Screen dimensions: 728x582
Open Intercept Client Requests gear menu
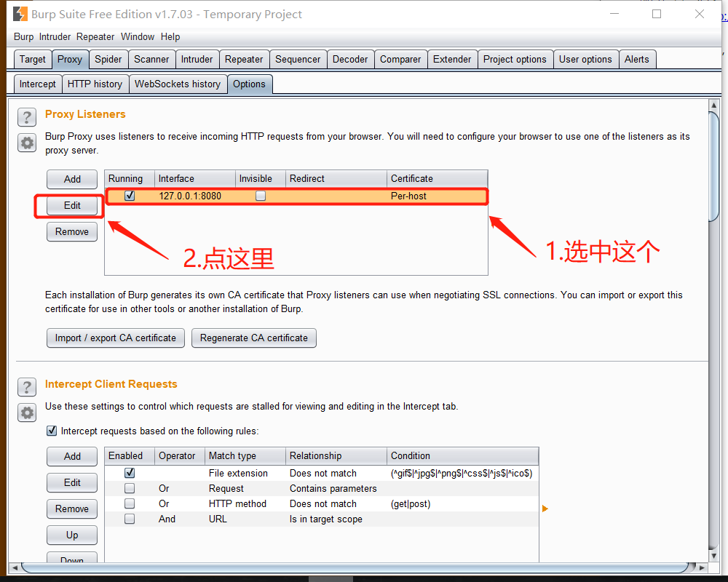click(x=27, y=412)
